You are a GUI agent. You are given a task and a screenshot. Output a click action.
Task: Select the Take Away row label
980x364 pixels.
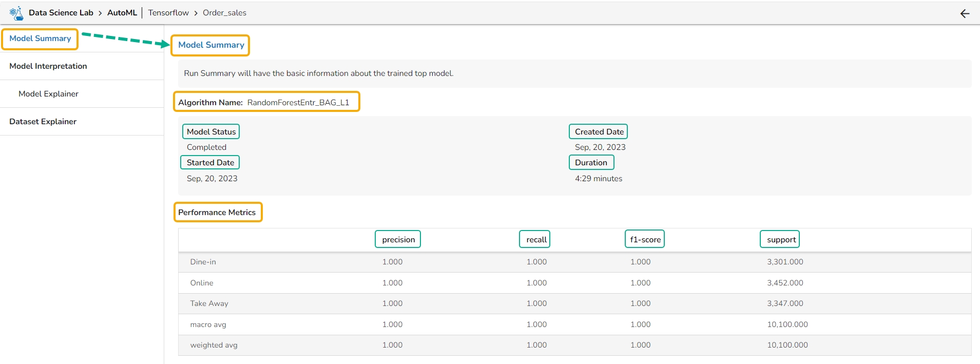point(209,303)
